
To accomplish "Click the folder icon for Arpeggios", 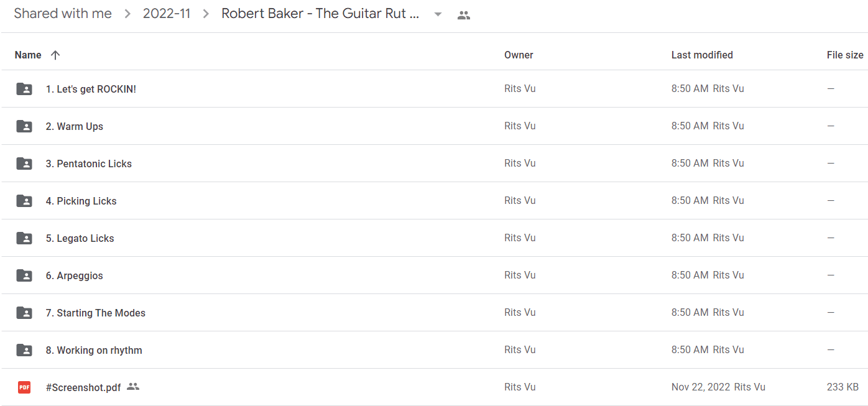I will tap(24, 275).
